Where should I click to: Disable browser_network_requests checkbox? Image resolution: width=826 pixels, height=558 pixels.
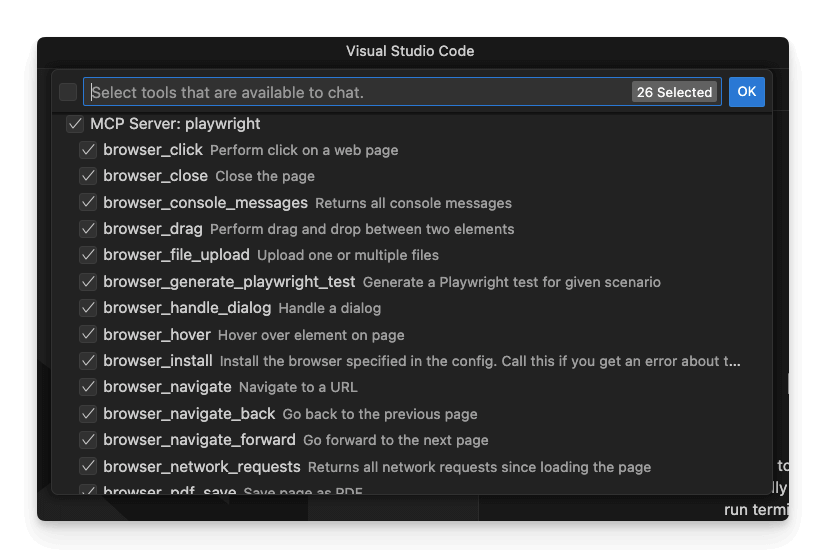88,467
